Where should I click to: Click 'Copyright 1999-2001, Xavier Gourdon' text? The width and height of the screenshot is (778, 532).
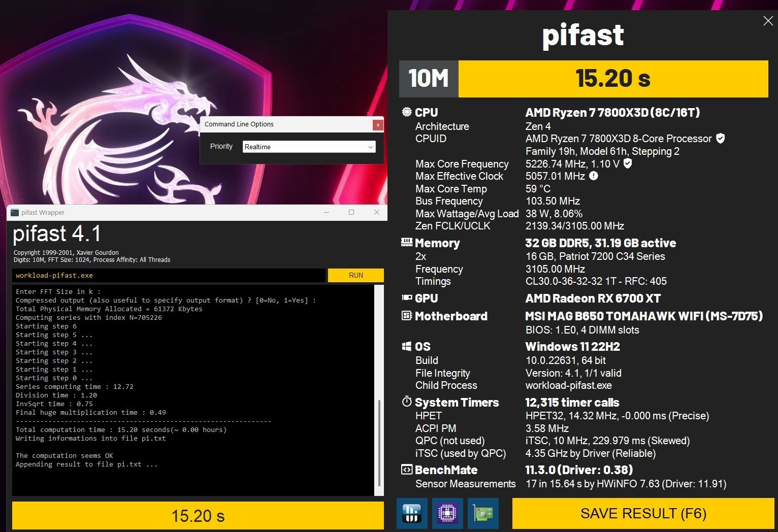(66, 252)
